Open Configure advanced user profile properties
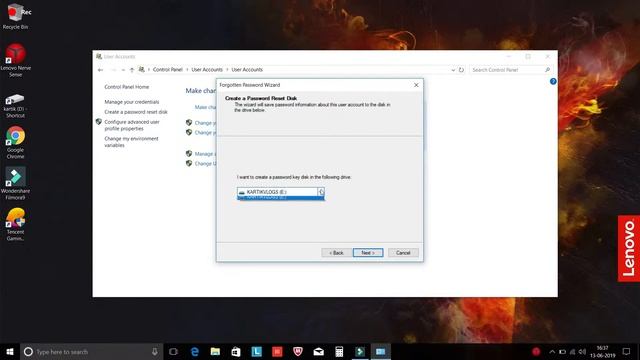 click(x=132, y=125)
